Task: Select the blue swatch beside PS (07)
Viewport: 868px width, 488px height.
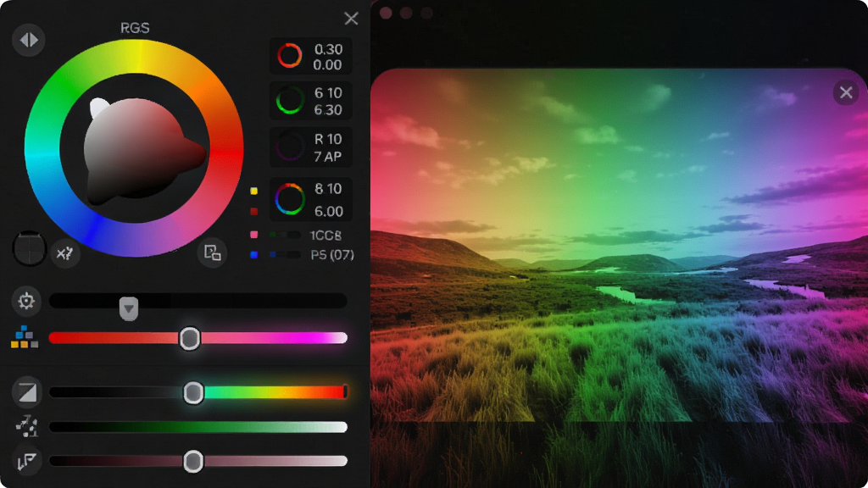Action: pos(254,254)
